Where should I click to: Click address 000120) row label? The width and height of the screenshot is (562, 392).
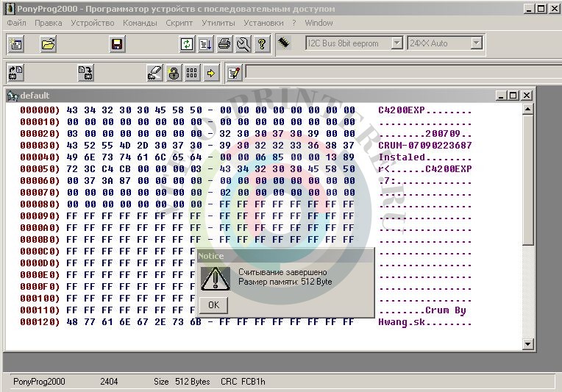coord(40,322)
